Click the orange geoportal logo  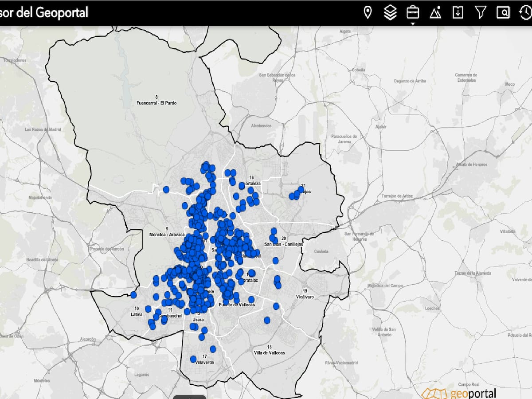click(x=459, y=393)
